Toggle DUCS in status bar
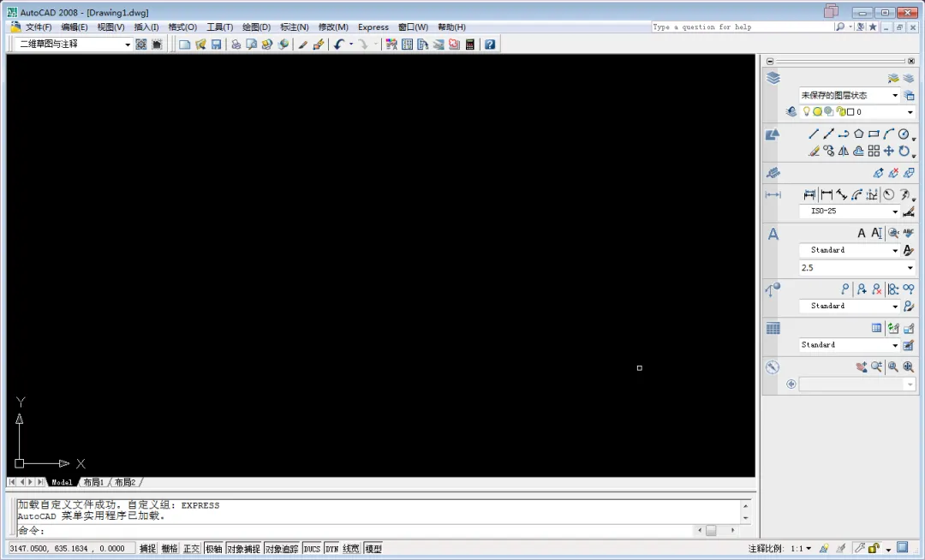The height and width of the screenshot is (560, 925). [312, 549]
